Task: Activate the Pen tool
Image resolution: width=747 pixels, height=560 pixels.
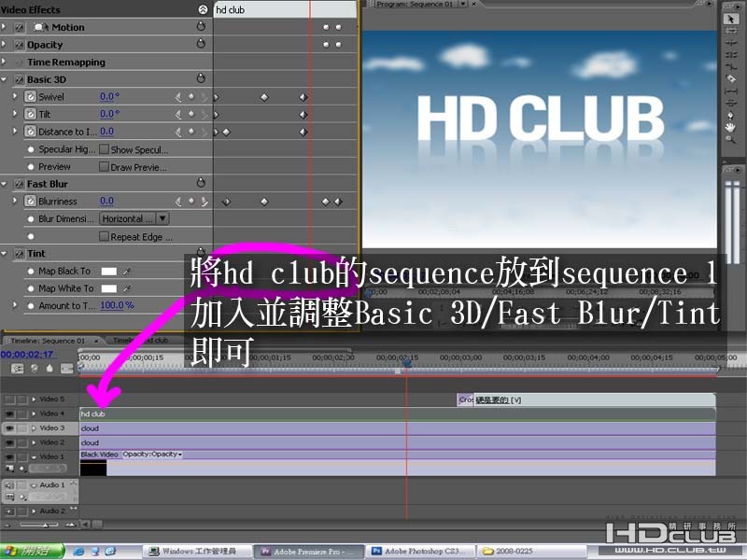Action: point(730,115)
